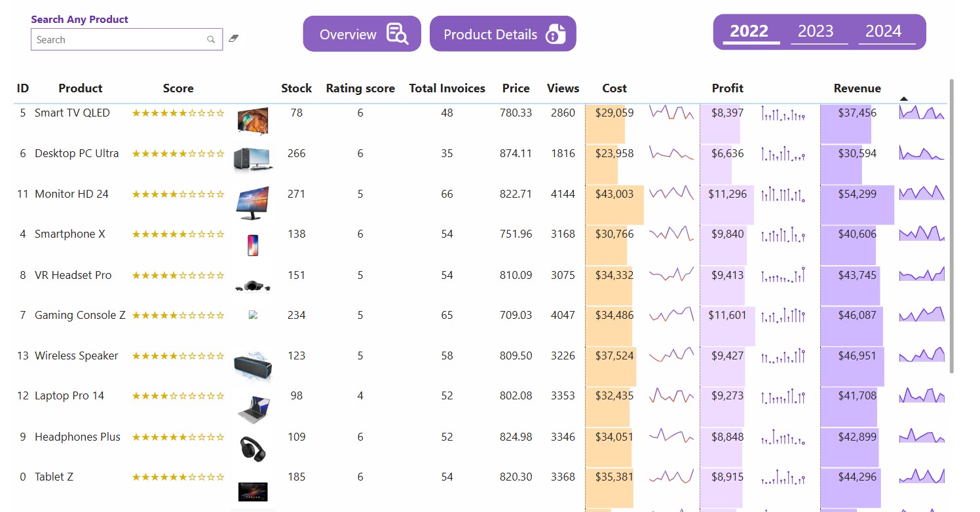Click the broken image icon for Gaming Console Z
The width and height of the screenshot is (980, 512).
[x=254, y=315]
